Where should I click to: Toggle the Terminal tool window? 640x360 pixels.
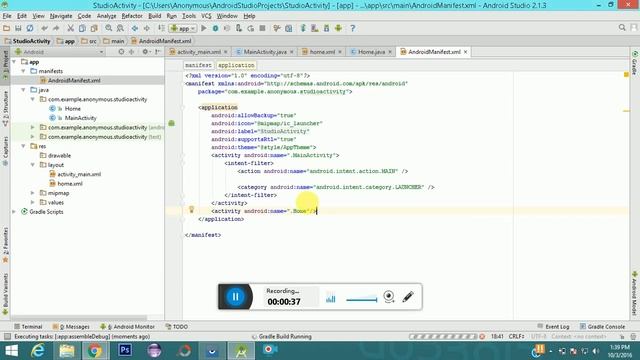(x=28, y=327)
